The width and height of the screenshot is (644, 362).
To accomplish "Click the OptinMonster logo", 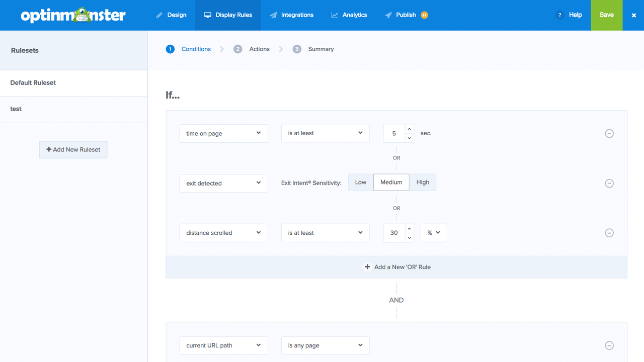I will click(73, 15).
